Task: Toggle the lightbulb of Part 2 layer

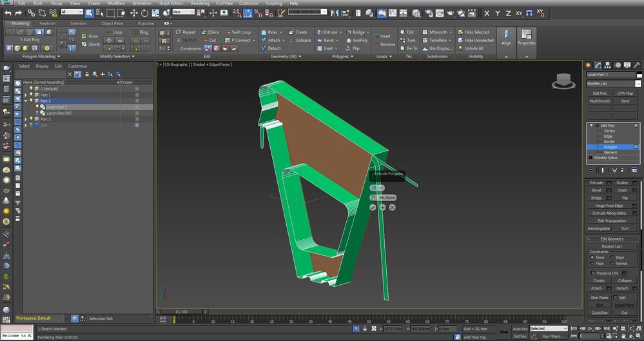Action: (31, 101)
